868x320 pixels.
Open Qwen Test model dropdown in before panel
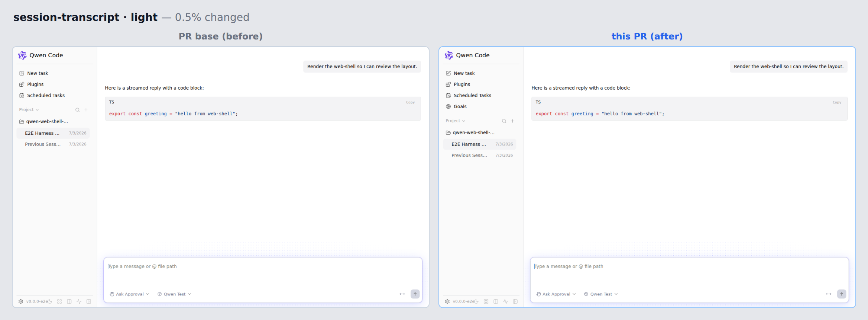pyautogui.click(x=175, y=294)
